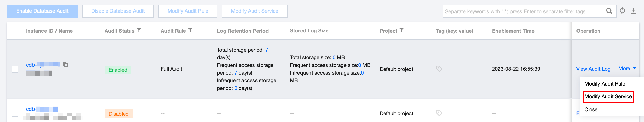Click the refresh list icon
Image resolution: width=644 pixels, height=122 pixels.
622,11
